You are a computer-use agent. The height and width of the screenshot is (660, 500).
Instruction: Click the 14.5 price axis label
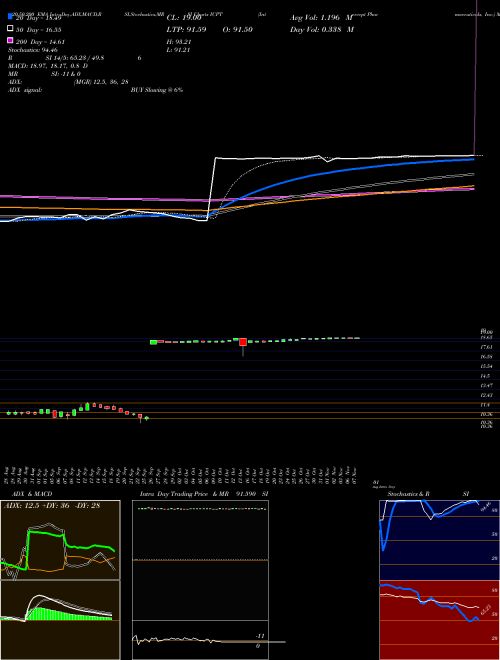(485, 376)
